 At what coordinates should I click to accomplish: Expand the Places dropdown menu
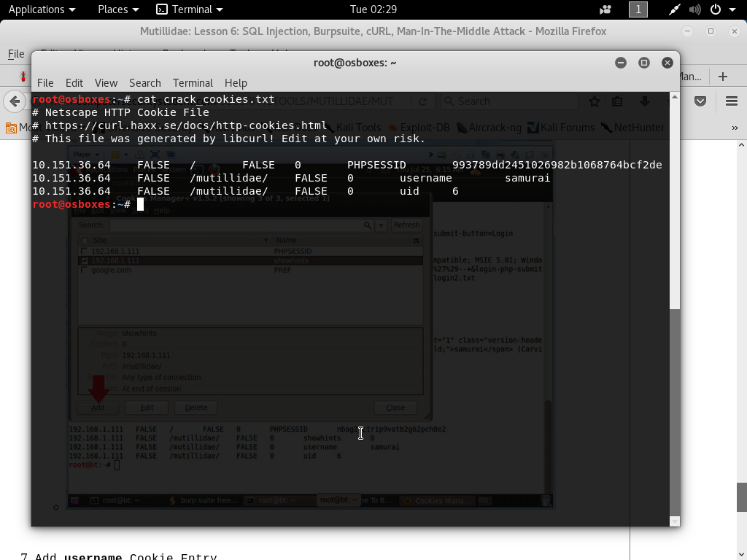point(118,9)
